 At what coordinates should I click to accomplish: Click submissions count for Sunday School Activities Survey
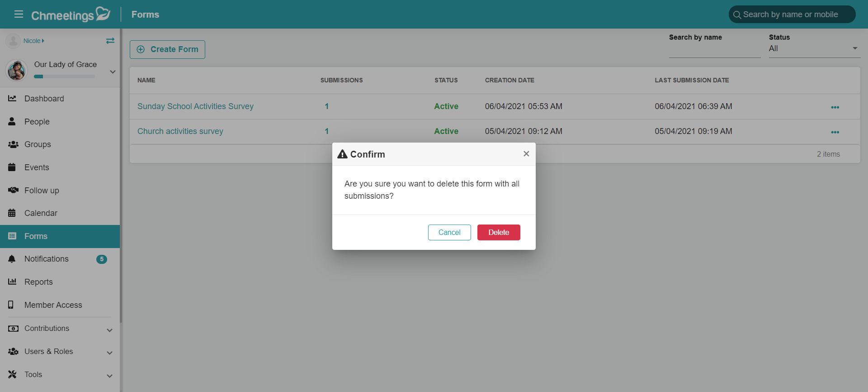tap(326, 106)
